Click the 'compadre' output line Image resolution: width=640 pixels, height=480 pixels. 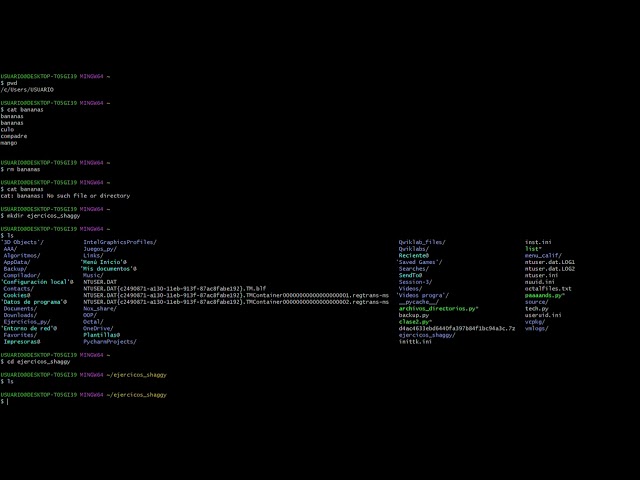click(14, 136)
